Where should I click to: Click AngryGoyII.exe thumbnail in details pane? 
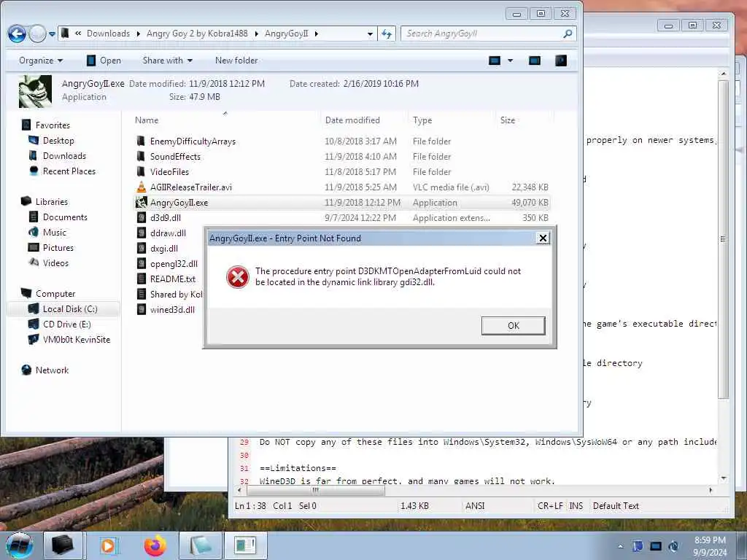(35, 91)
